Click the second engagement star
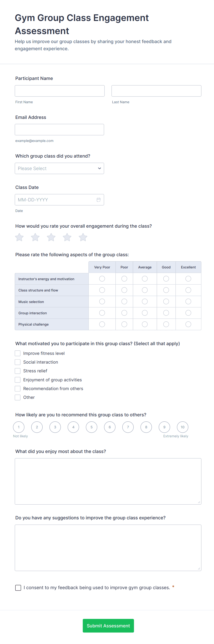The height and width of the screenshot is (644, 214). 35,237
